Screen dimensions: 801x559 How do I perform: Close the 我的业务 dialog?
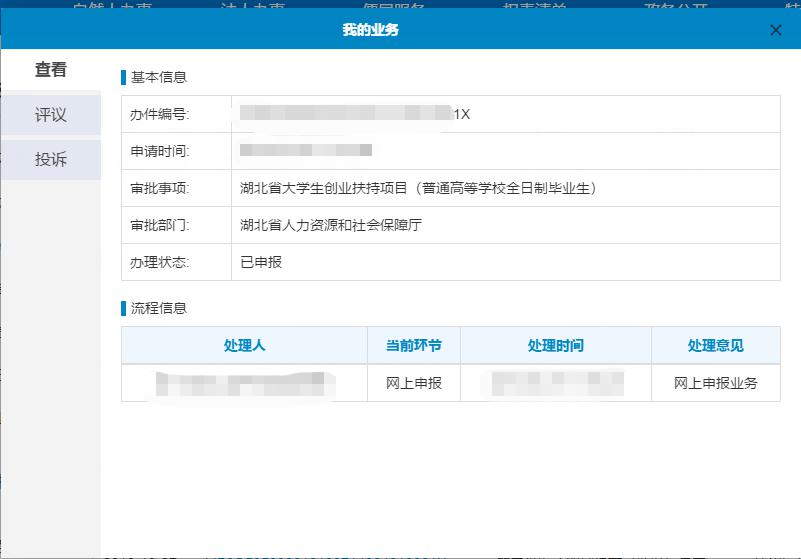[776, 30]
